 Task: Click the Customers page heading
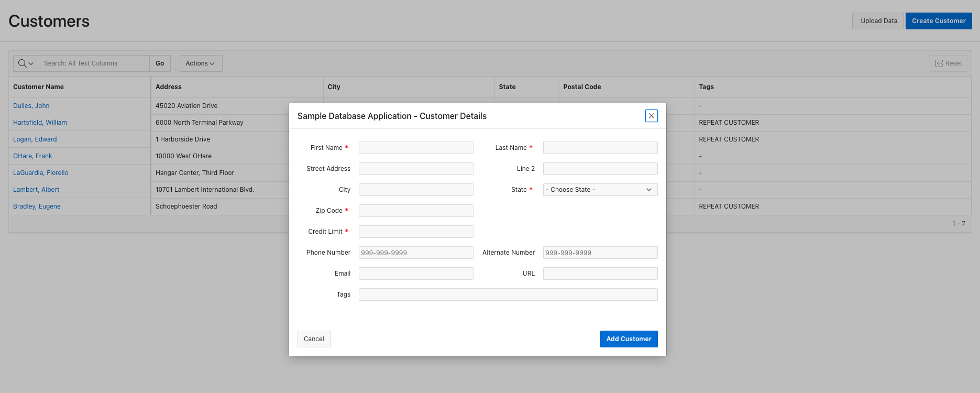pos(49,21)
